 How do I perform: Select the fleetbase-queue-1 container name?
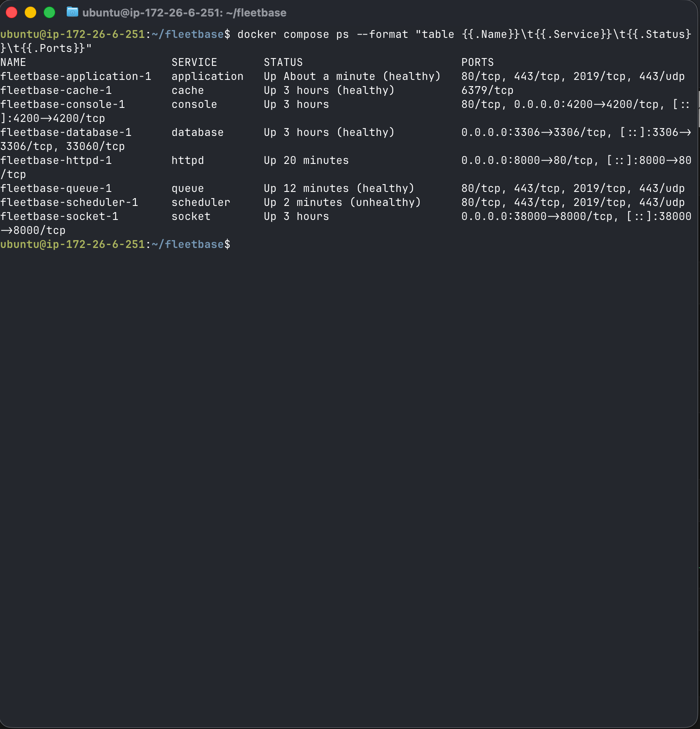(56, 188)
